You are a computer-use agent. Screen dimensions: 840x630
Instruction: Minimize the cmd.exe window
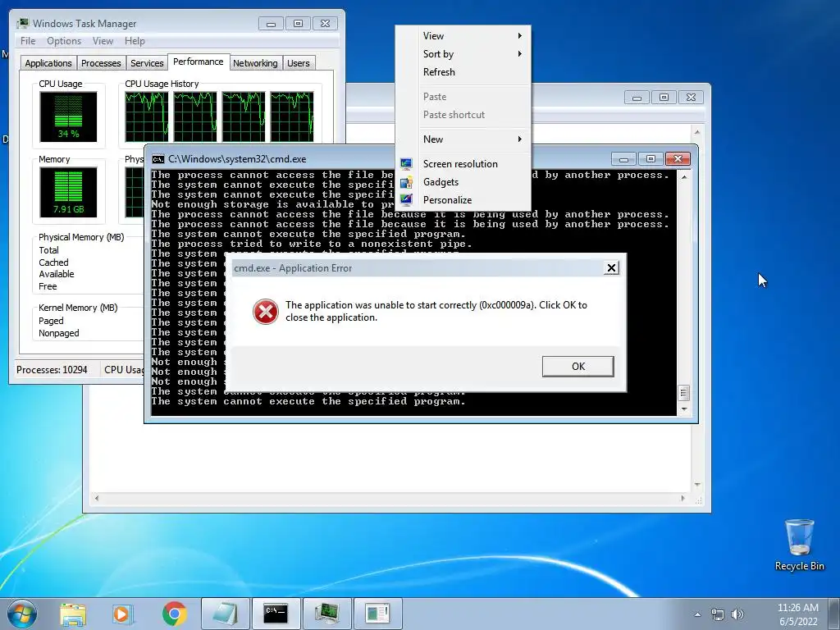click(623, 159)
